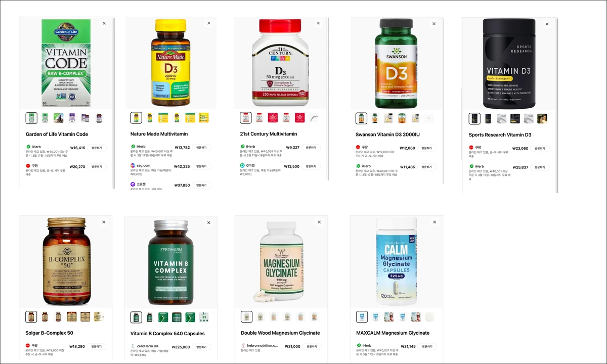Close the Garden of Life Vitamin Code card
The image size is (607, 364).
pos(104,23)
